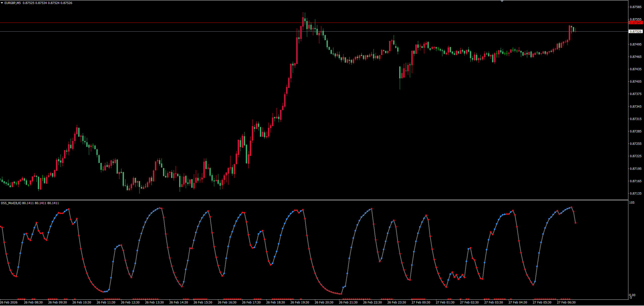The image size is (644, 306).
Task: Click the 26 Feb 2026 date label
Action: [9, 302]
